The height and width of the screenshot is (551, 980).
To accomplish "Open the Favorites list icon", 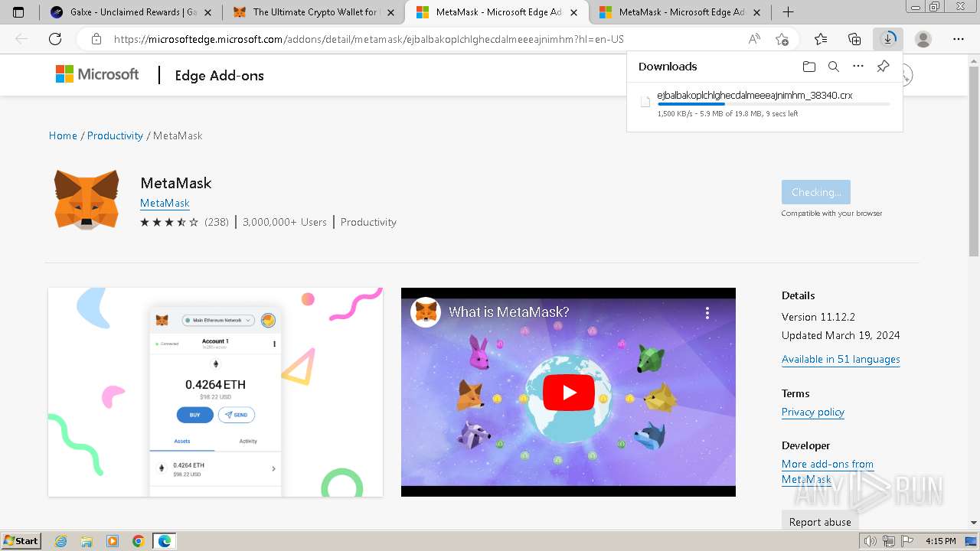I will point(821,39).
